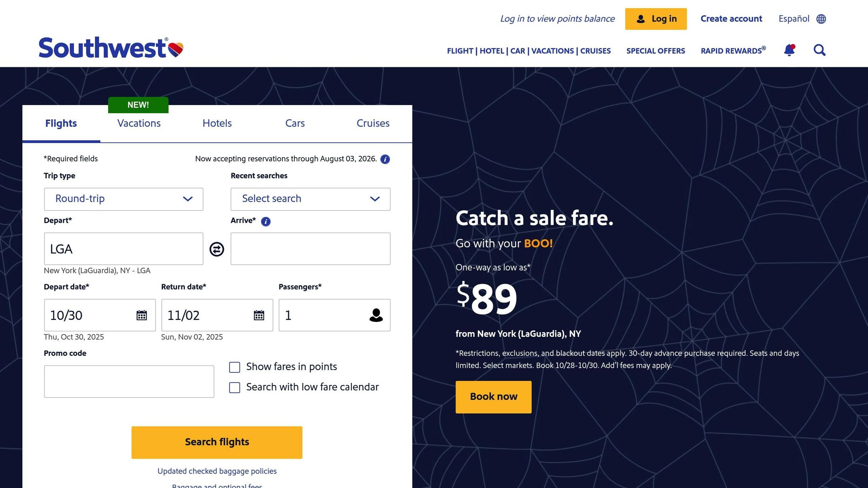The height and width of the screenshot is (488, 868).
Task: Click the Arrive airport input field
Action: [310, 249]
